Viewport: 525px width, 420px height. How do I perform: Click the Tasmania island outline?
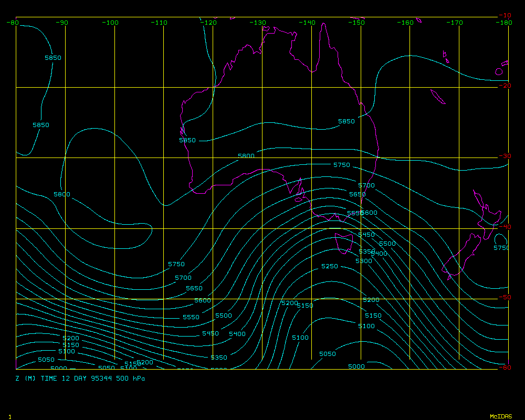click(344, 243)
